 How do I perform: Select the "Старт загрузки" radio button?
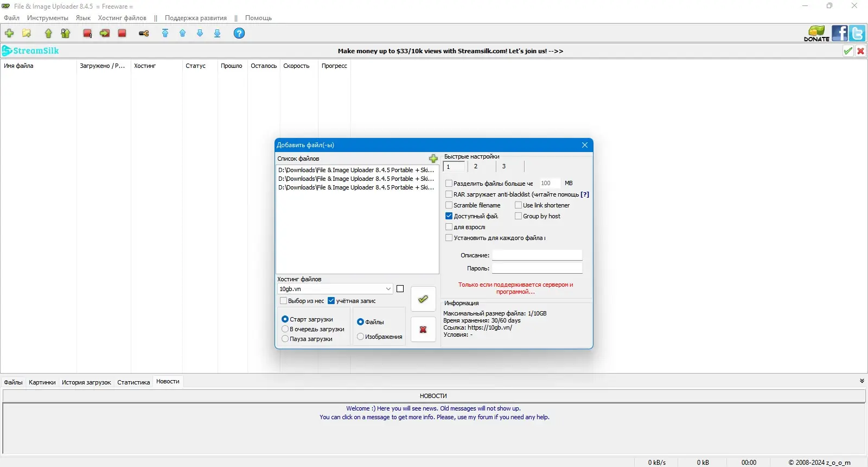tap(285, 319)
